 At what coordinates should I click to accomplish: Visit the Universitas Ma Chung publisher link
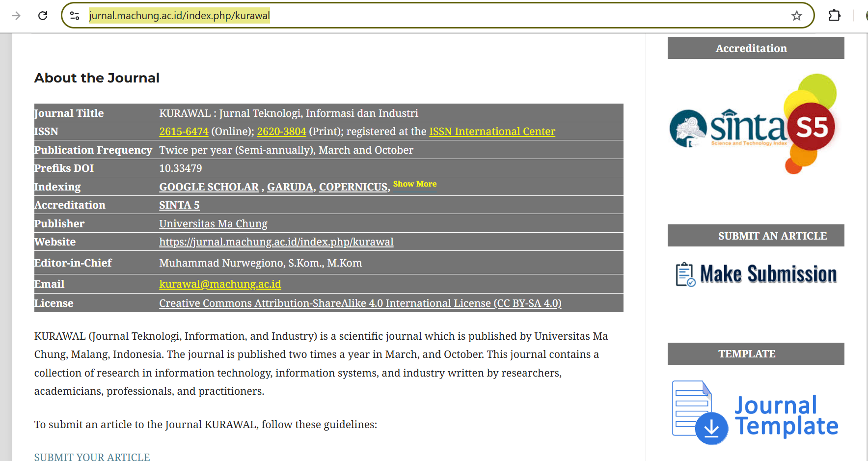(213, 224)
